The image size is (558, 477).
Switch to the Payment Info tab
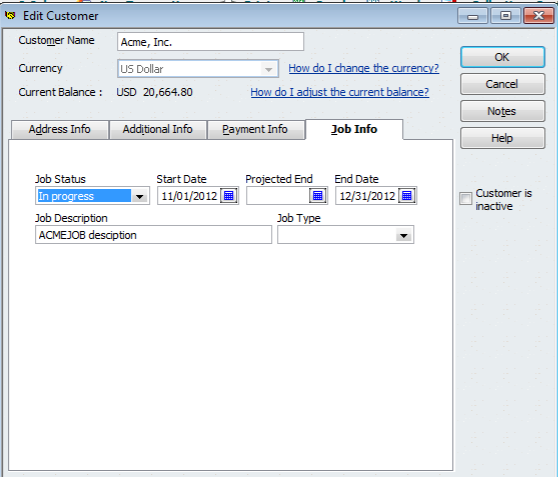click(x=255, y=129)
